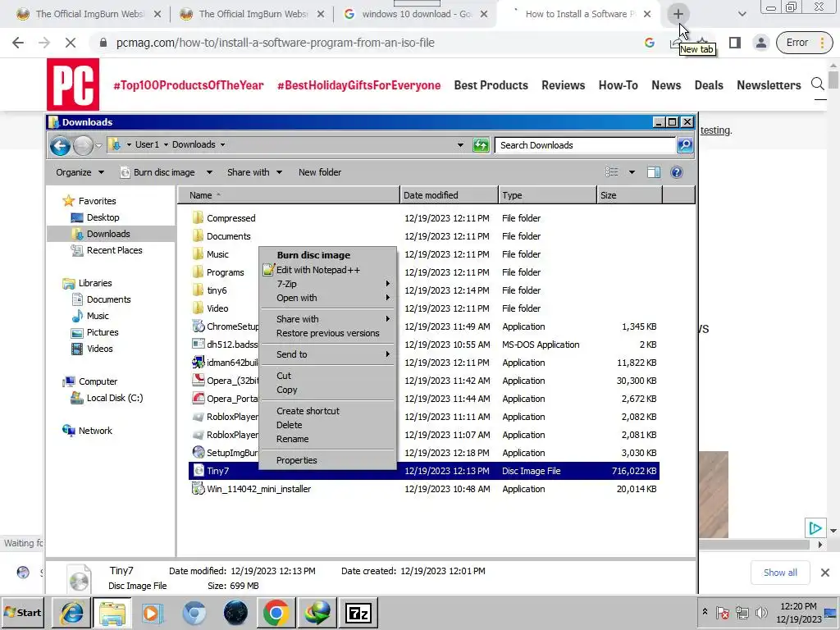
Task: Click the Internet Download Manager taskbar icon
Action: coord(317,612)
